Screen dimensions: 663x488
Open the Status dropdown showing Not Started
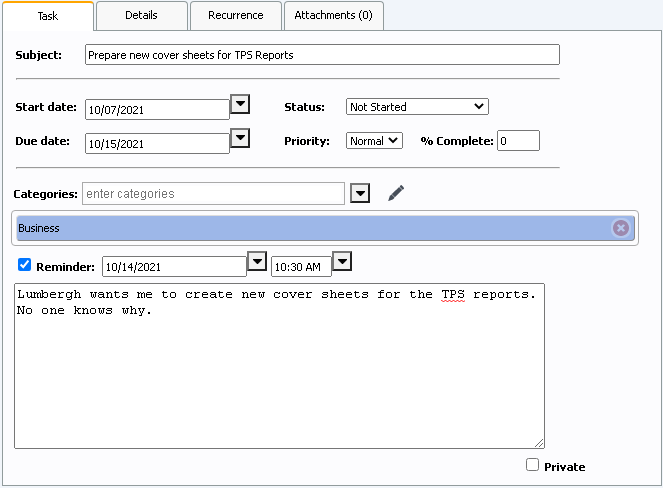pos(416,107)
